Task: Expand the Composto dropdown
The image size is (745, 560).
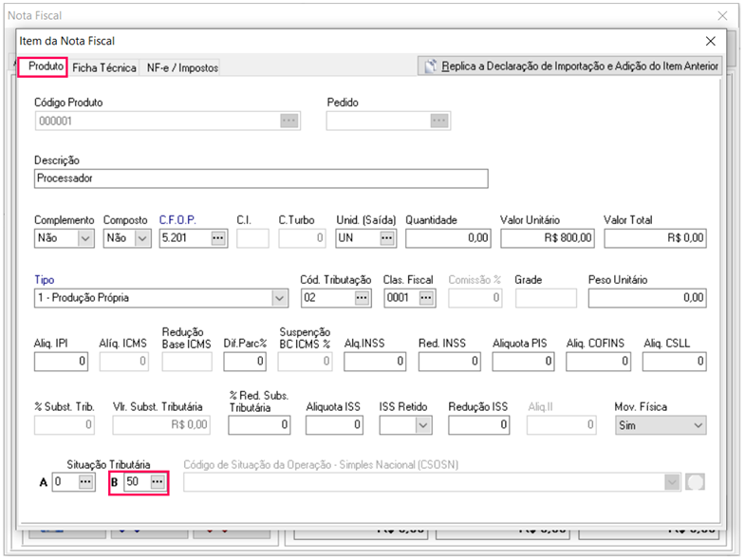Action: [x=142, y=238]
